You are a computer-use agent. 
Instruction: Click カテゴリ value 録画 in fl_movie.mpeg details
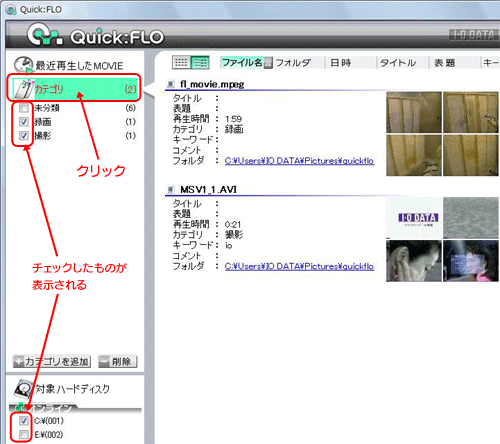point(234,129)
